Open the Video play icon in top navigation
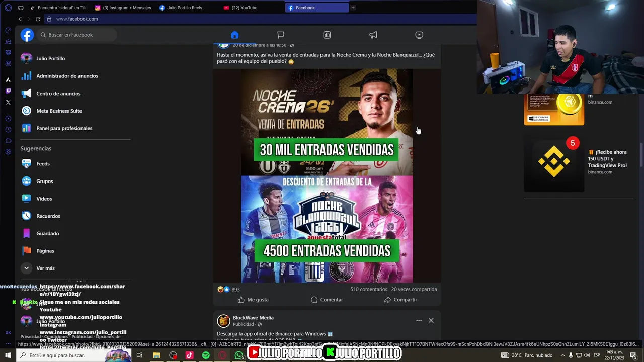 pyautogui.click(x=419, y=35)
